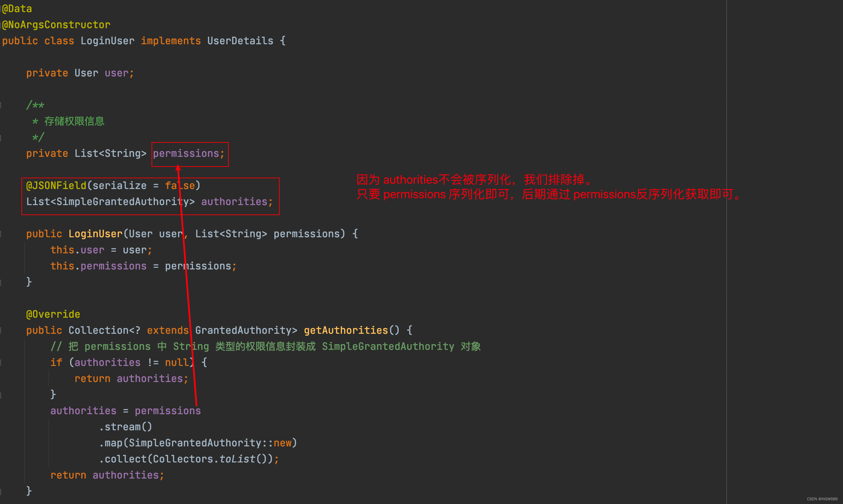Click the getAuthorities method name
The height and width of the screenshot is (504, 843).
point(346,330)
